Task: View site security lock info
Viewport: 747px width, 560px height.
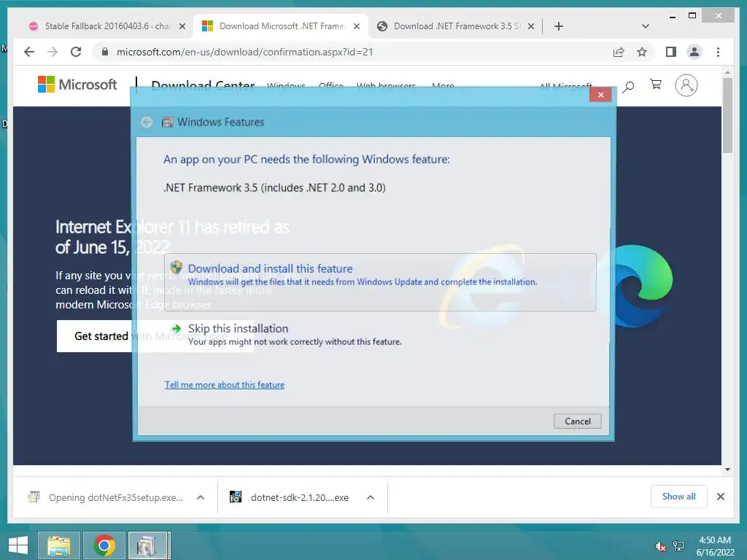Action: tap(105, 52)
